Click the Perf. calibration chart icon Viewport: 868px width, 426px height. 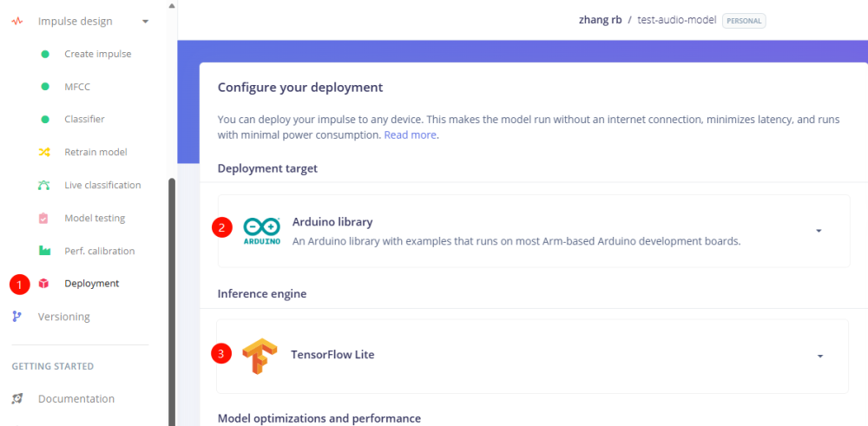point(44,251)
